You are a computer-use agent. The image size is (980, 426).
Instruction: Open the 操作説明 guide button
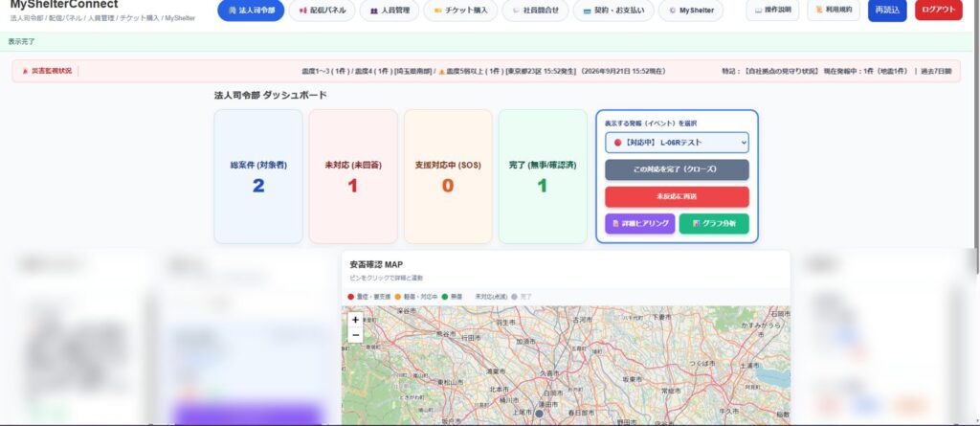772,10
